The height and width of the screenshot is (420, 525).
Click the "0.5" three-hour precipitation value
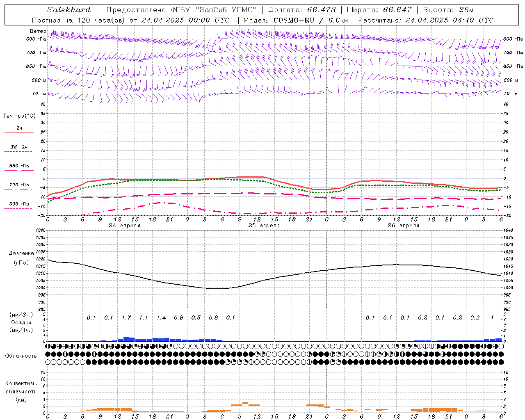point(196,317)
